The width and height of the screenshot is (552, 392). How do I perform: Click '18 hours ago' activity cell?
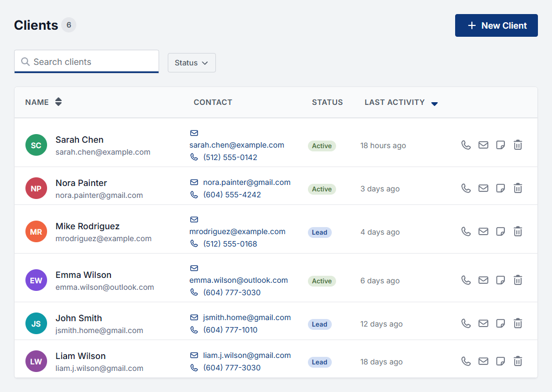click(383, 145)
